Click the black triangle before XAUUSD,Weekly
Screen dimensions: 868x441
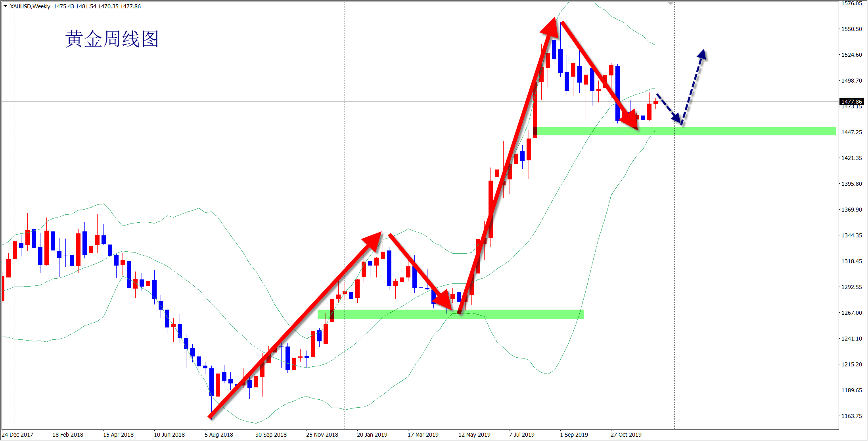click(x=5, y=6)
